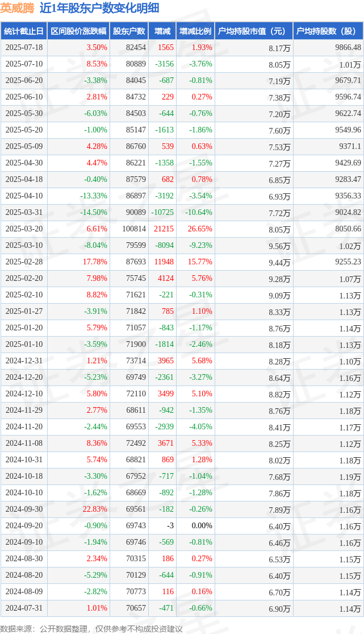Click the 9866.48 average shares cell
Viewport: 364px width, 634px height.
(348, 47)
